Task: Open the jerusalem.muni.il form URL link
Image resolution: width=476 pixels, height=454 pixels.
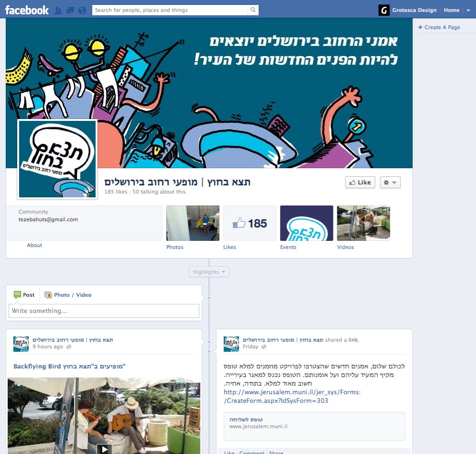Action: pos(292,396)
